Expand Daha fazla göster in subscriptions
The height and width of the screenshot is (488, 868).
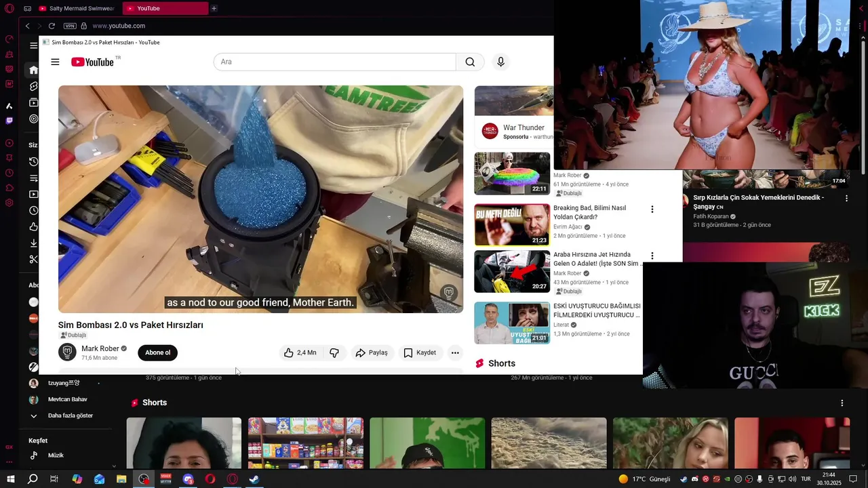pos(70,415)
